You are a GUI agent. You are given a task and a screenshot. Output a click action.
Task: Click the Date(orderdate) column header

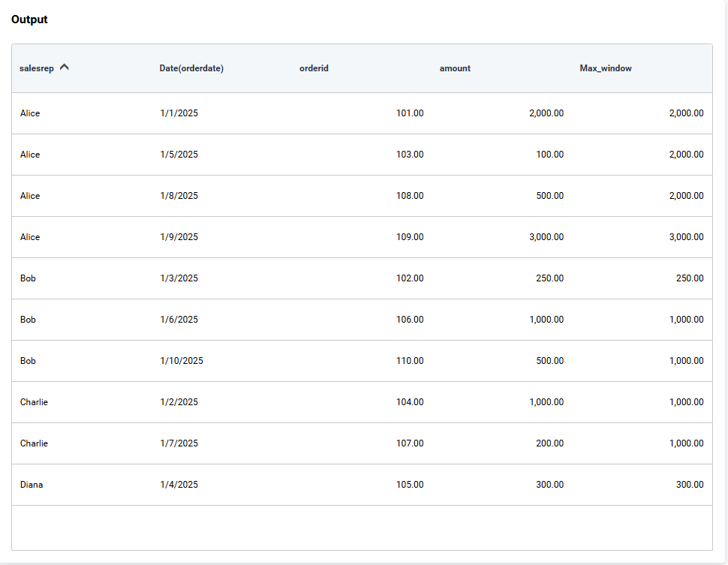click(191, 68)
